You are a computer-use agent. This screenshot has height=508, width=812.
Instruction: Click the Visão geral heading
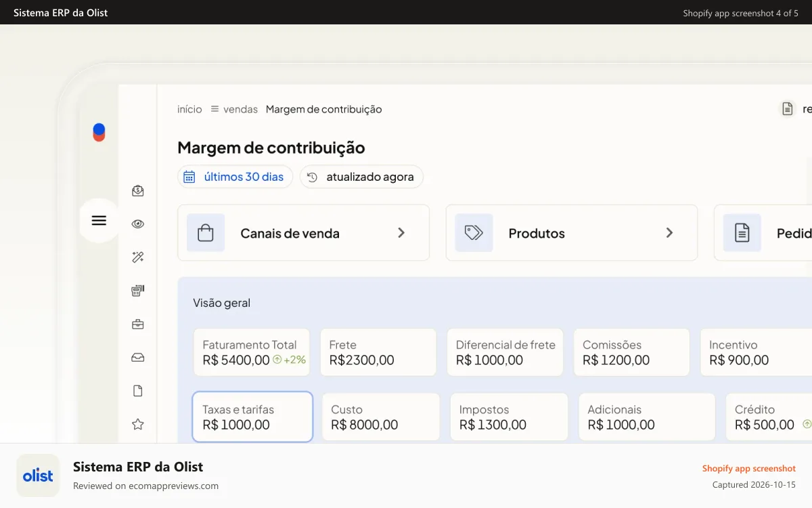[x=221, y=303]
